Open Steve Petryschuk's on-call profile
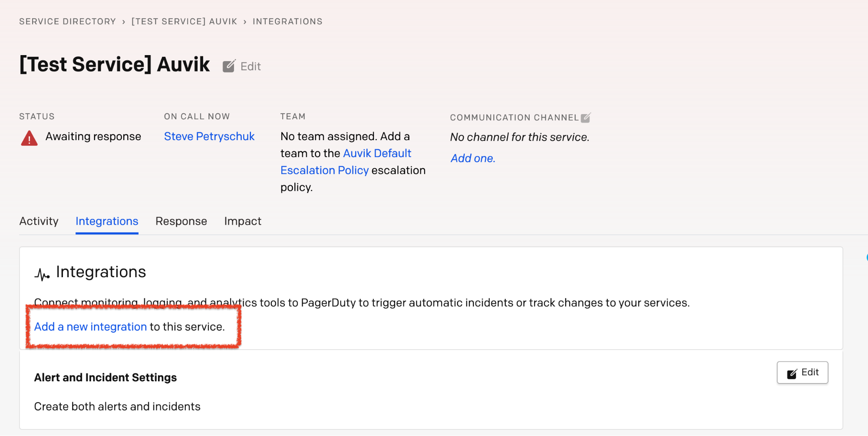Screen dimensions: 868x436 click(209, 136)
